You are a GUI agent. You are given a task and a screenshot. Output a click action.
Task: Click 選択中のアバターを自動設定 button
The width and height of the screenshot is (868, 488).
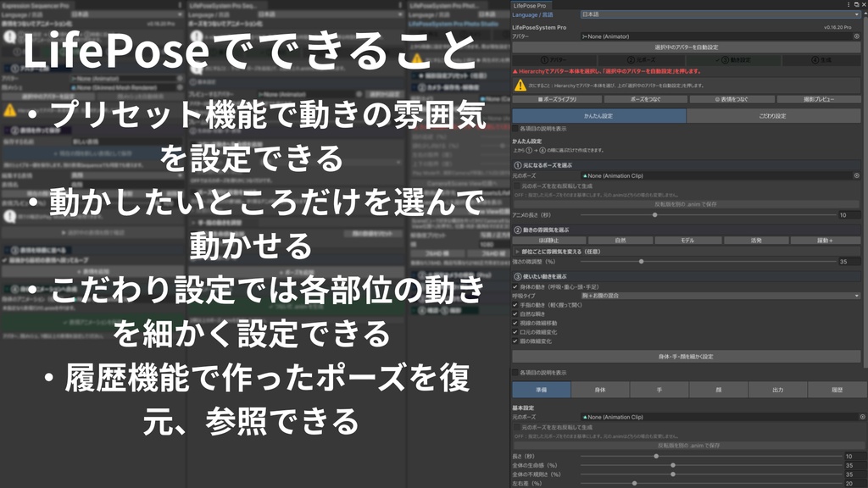coord(687,47)
